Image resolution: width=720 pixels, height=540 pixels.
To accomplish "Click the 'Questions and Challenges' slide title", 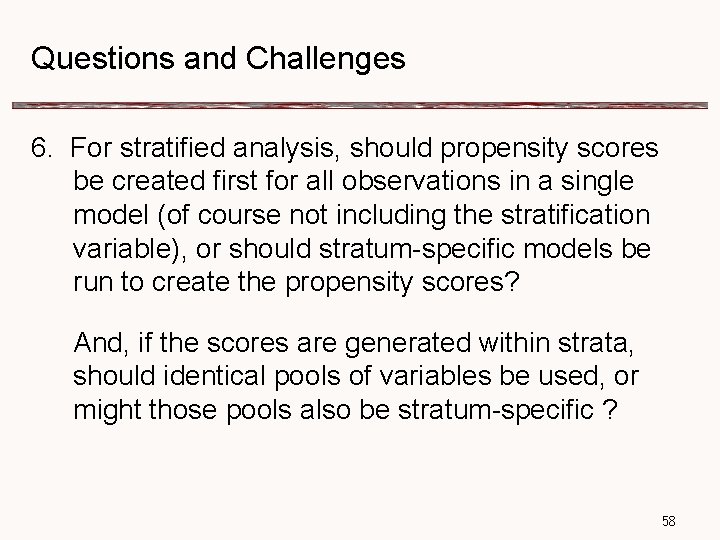I will (218, 60).
